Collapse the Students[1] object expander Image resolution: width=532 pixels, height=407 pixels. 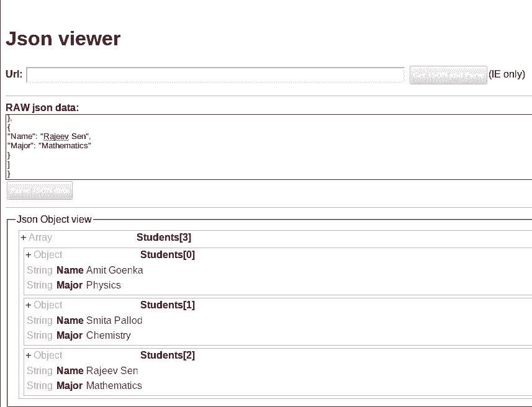[29, 305]
